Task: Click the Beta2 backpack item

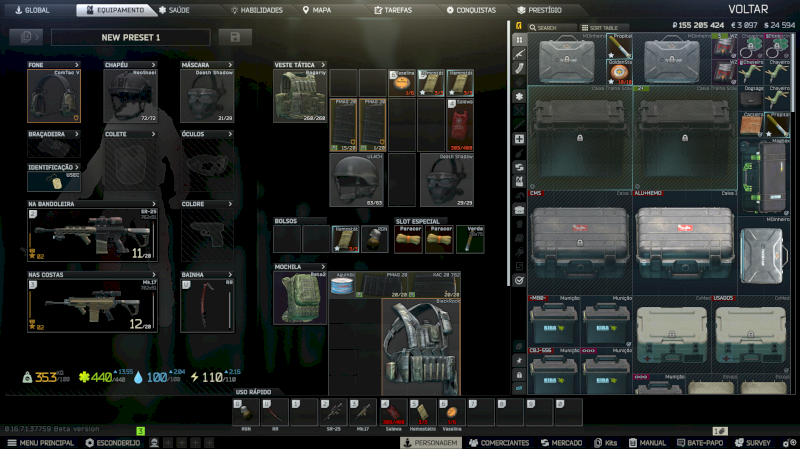Action: tap(299, 298)
